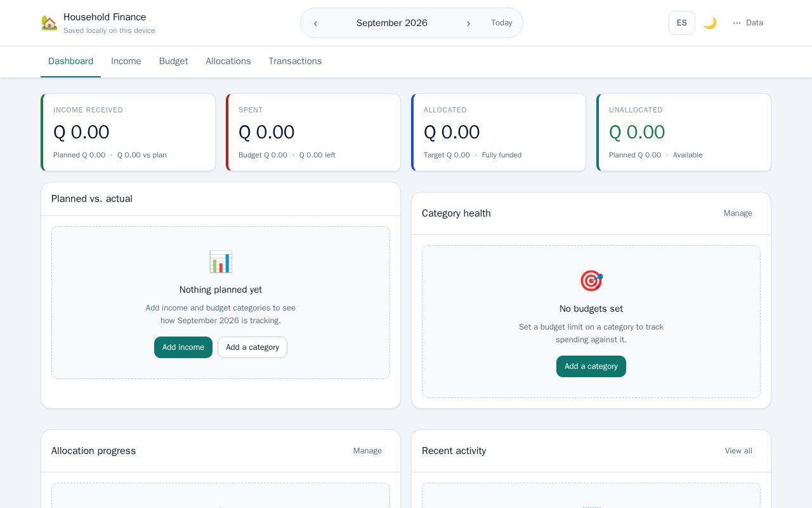Click the 'Nothing planned yet' heading
812x508 pixels.
221,290
